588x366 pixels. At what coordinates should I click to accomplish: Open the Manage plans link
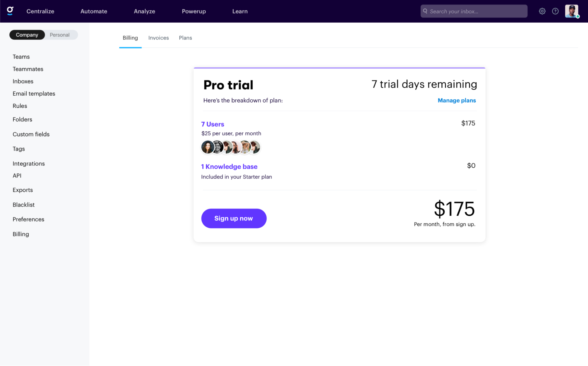457,100
